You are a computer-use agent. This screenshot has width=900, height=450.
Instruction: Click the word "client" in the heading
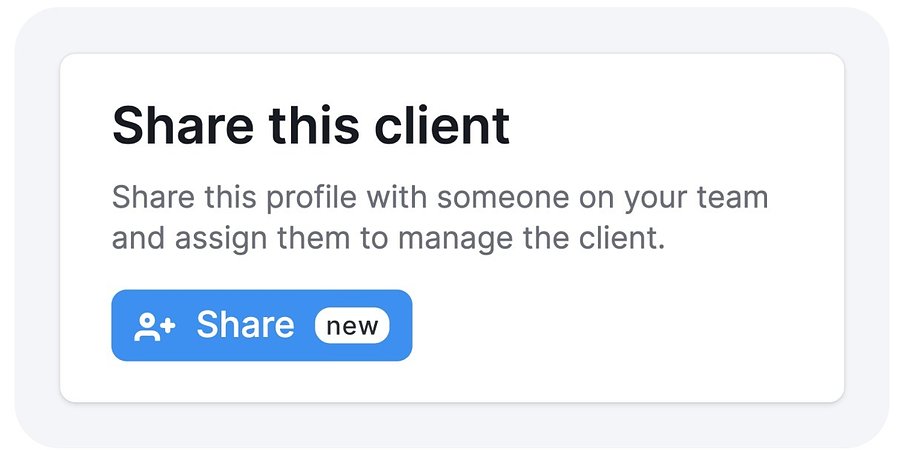(442, 125)
